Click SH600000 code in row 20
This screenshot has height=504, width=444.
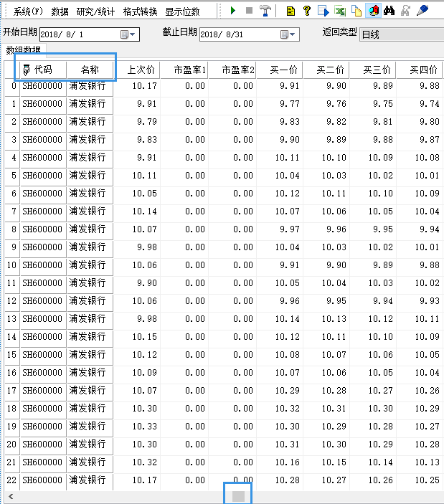pos(42,444)
